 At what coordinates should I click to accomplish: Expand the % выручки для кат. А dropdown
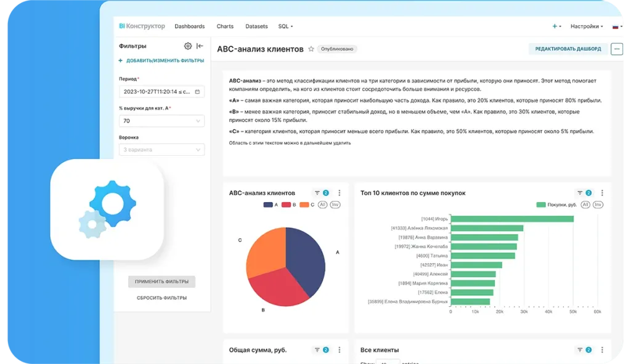pyautogui.click(x=198, y=121)
